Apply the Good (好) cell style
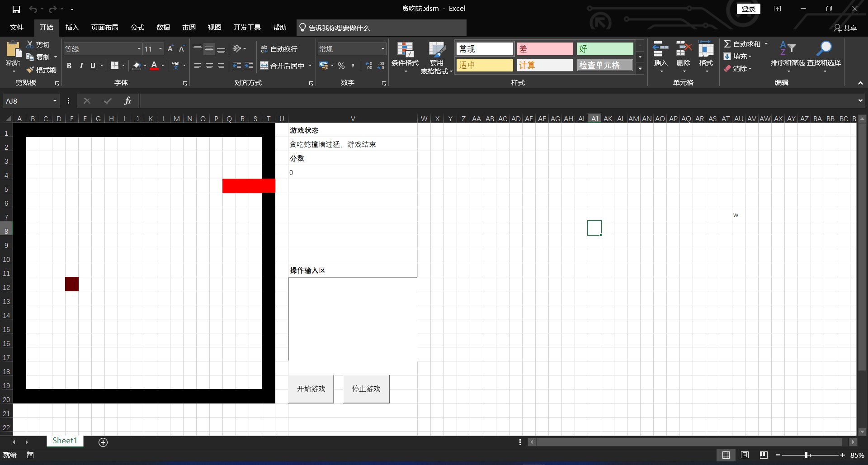The width and height of the screenshot is (868, 465). click(x=605, y=49)
